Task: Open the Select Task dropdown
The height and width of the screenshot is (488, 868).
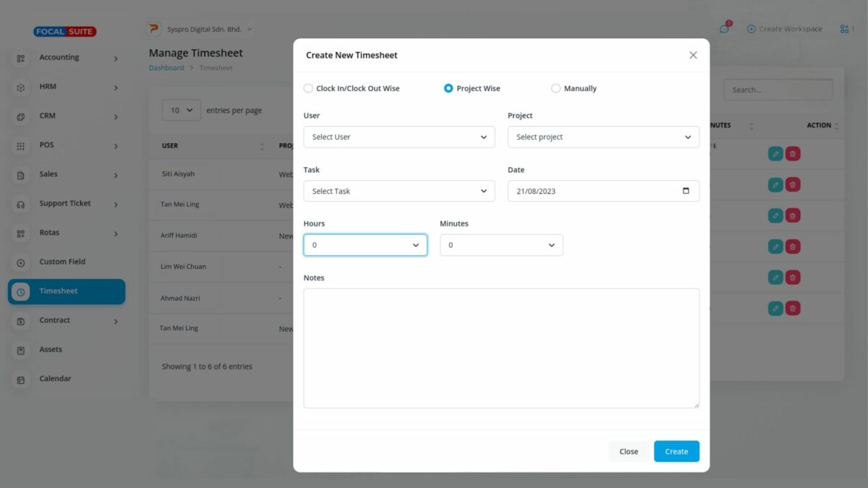Action: [399, 191]
